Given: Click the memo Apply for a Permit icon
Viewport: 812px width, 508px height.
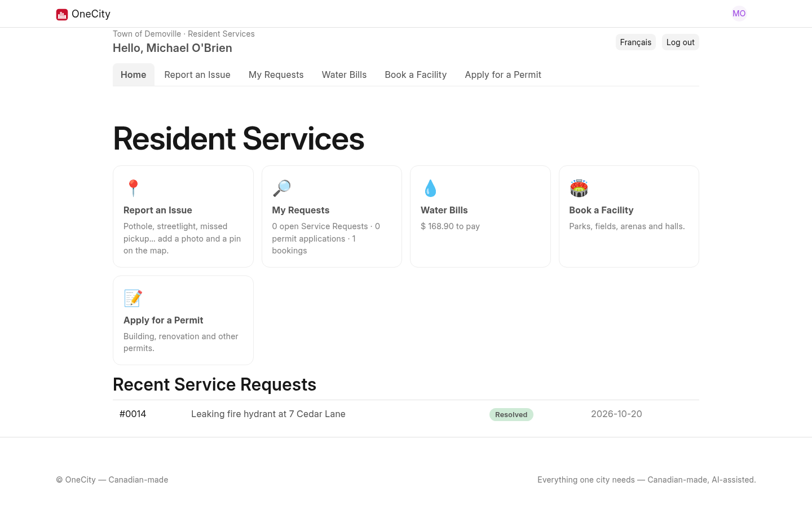Looking at the screenshot, I should (x=133, y=298).
